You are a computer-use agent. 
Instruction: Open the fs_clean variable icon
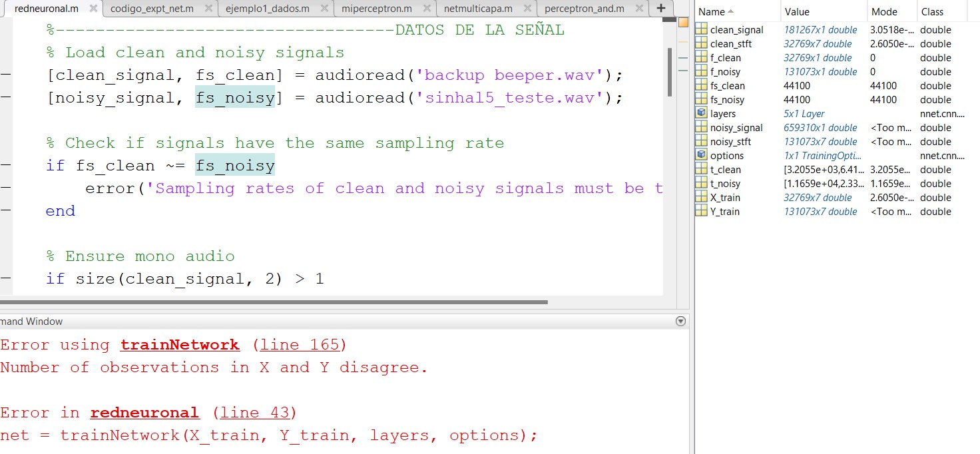702,85
